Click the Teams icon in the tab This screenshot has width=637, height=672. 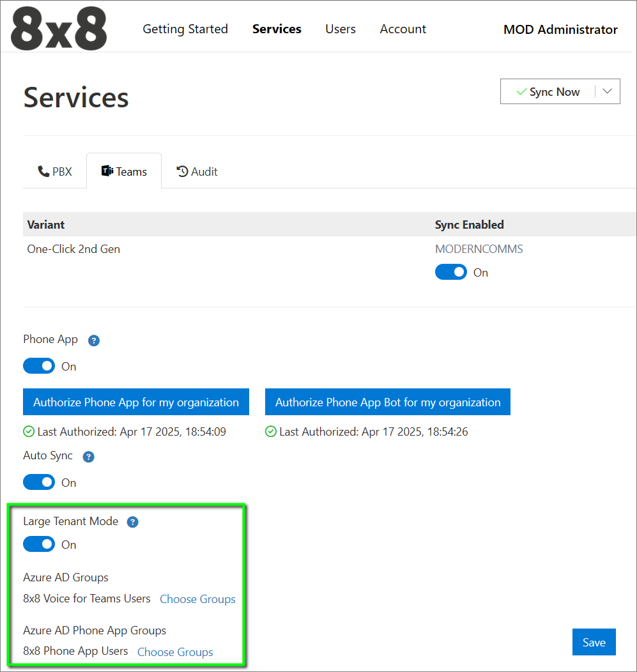point(107,171)
